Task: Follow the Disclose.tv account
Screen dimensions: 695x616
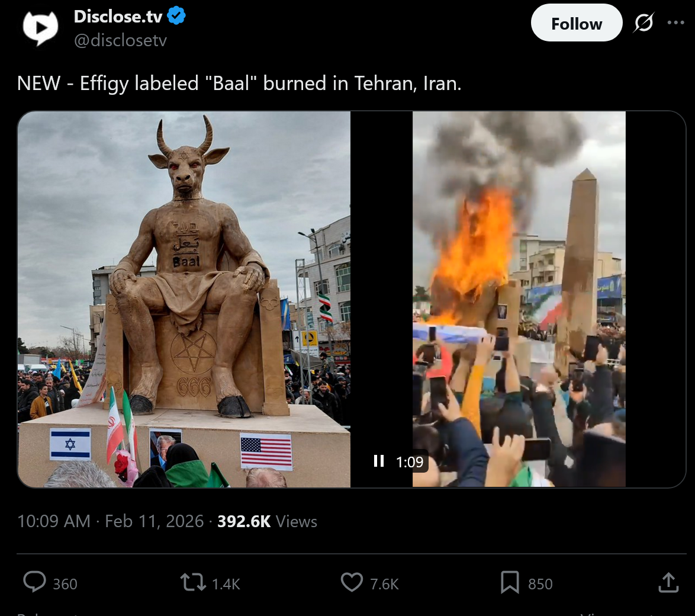Action: tap(576, 23)
